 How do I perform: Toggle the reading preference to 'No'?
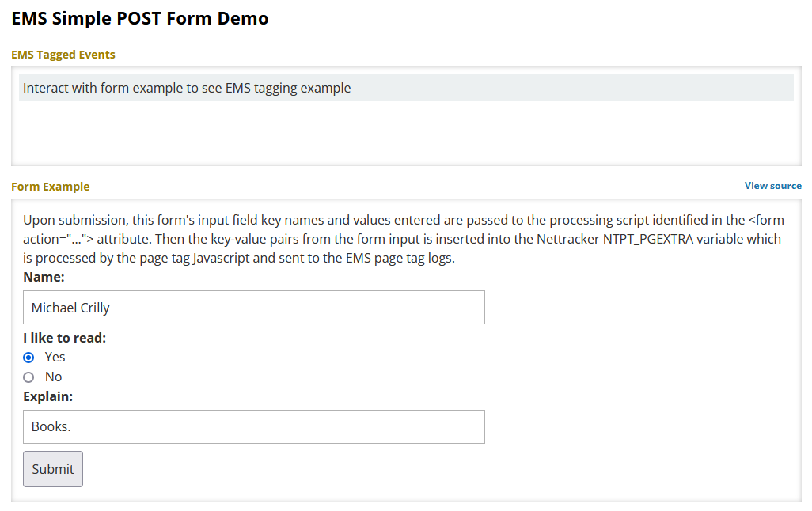pyautogui.click(x=28, y=377)
